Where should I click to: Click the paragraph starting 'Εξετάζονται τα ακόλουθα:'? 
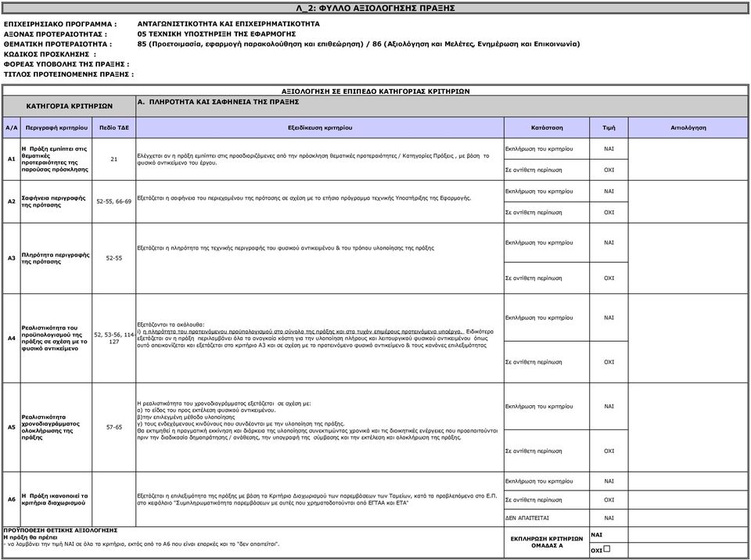[315, 335]
